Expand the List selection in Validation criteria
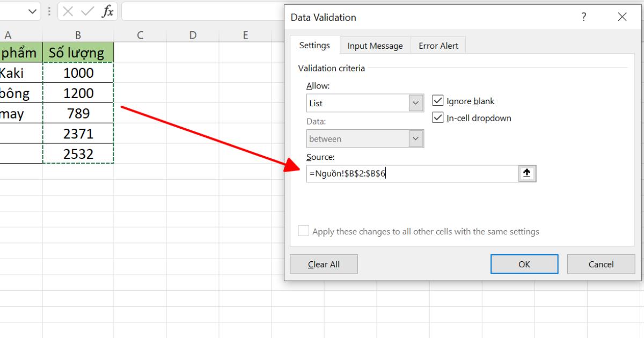Image resolution: width=644 pixels, height=338 pixels. click(x=416, y=103)
